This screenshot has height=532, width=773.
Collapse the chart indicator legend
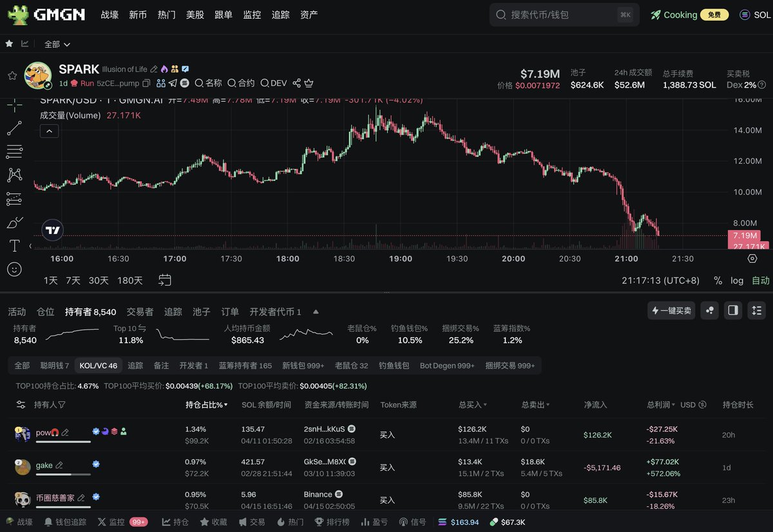click(49, 131)
